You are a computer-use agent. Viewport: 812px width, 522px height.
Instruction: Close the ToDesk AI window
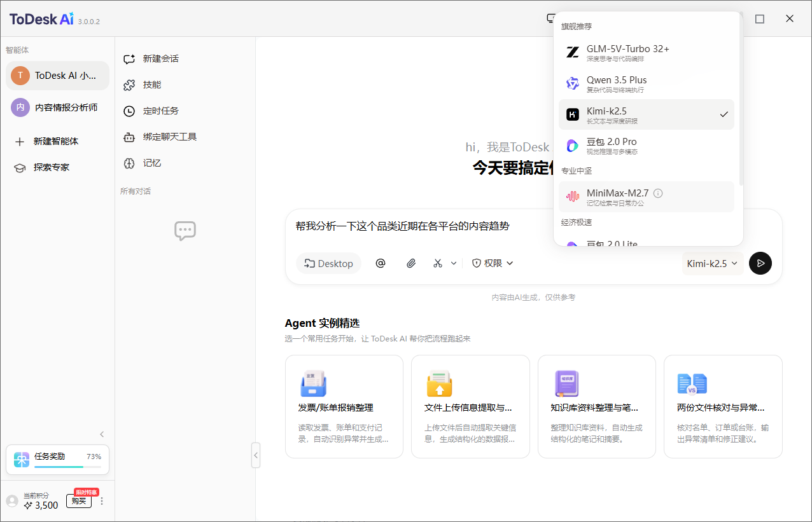790,18
